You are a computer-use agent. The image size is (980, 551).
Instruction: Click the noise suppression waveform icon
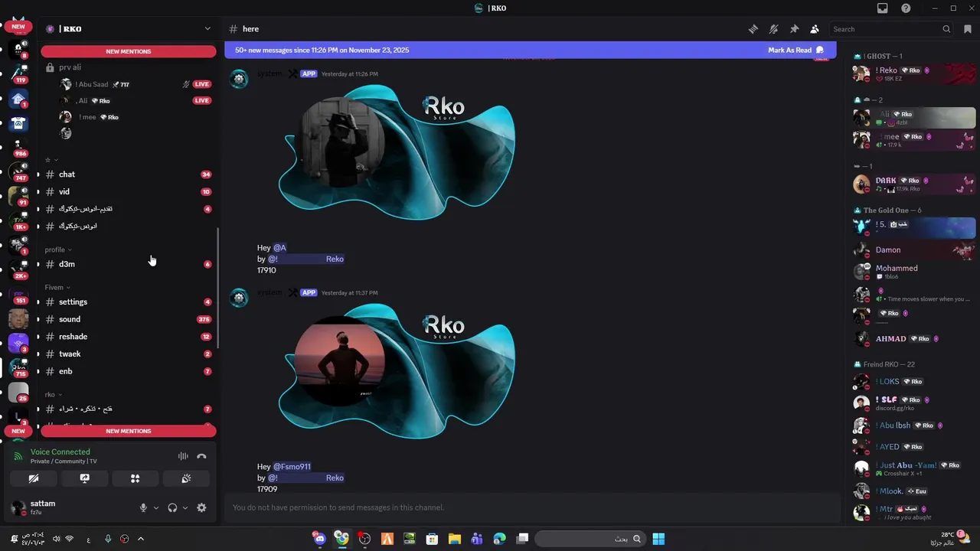(x=183, y=456)
